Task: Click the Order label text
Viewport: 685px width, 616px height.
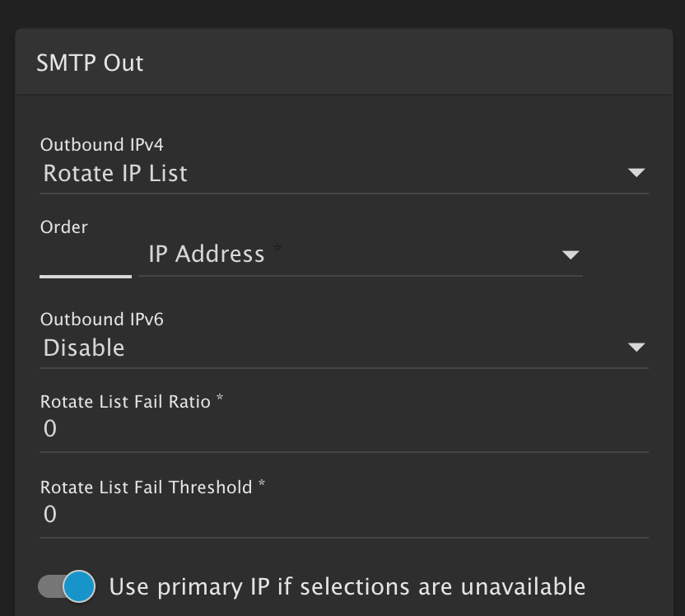Action: click(64, 227)
